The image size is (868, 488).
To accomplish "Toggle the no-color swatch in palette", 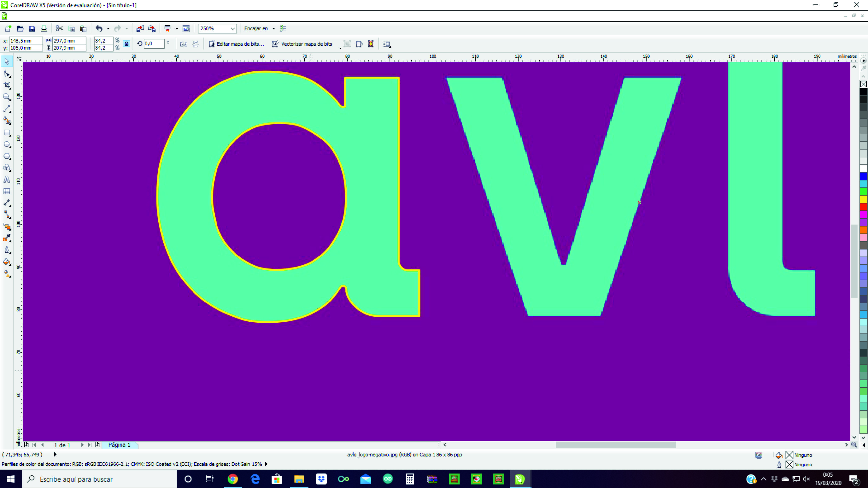I will pos(863,84).
